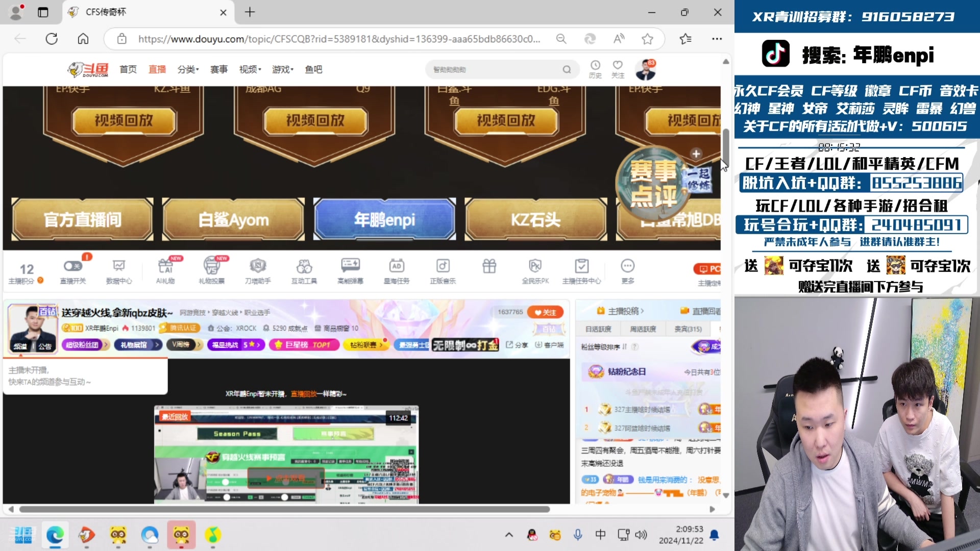
Task: Click the leftmost 视频回放 replay button
Action: [124, 120]
